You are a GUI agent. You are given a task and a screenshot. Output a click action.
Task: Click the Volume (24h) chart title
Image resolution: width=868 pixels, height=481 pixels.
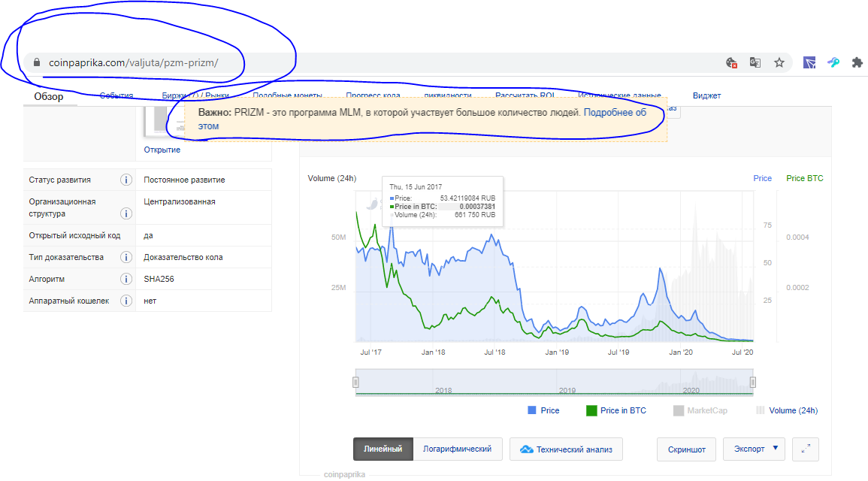(332, 178)
